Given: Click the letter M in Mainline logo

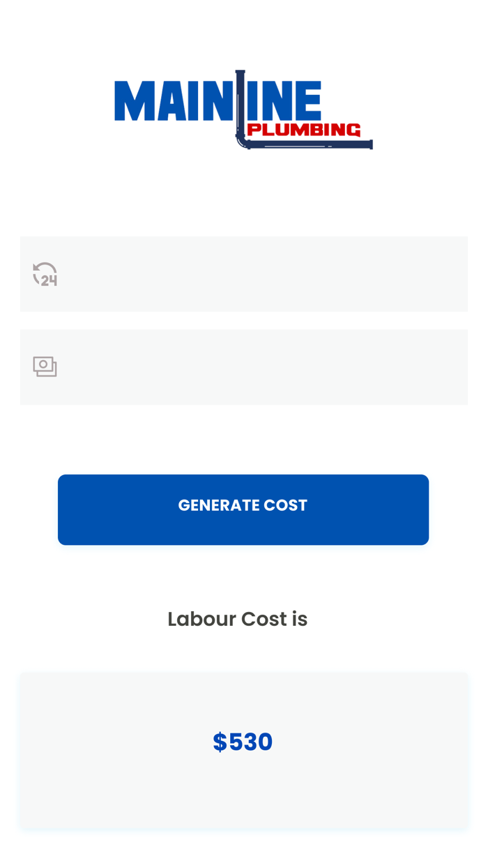Looking at the screenshot, I should click(129, 102).
